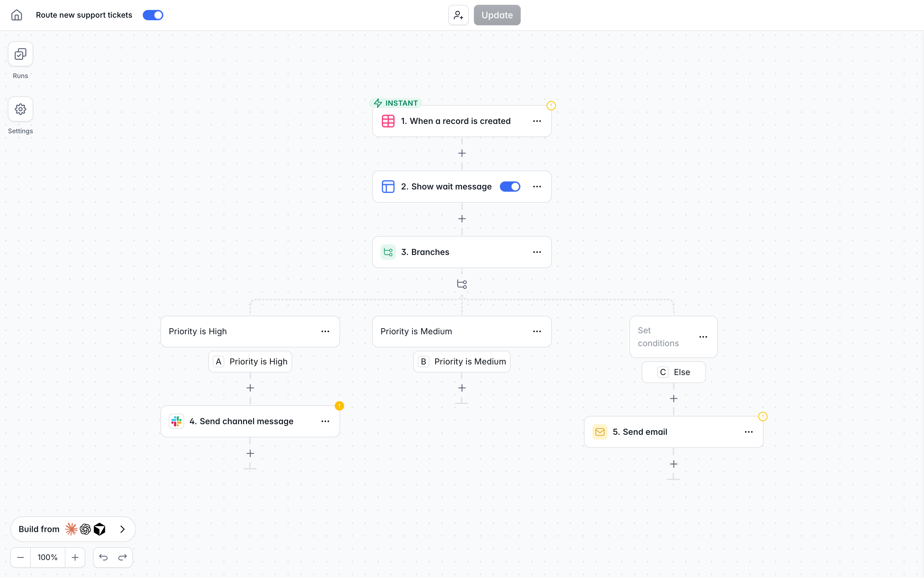The image size is (924, 578).
Task: Click warning badge on Send channel message
Action: tap(339, 406)
